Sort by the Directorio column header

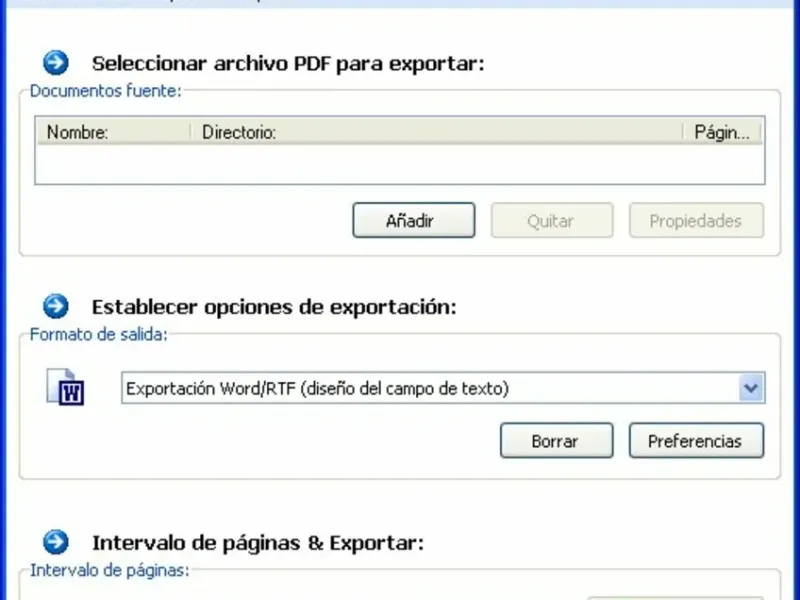437,132
